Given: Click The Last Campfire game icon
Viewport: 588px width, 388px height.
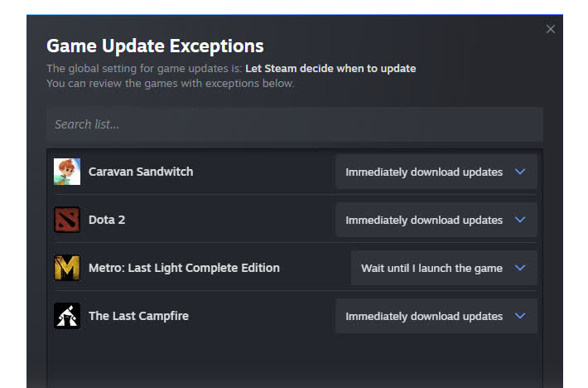Looking at the screenshot, I should click(67, 316).
